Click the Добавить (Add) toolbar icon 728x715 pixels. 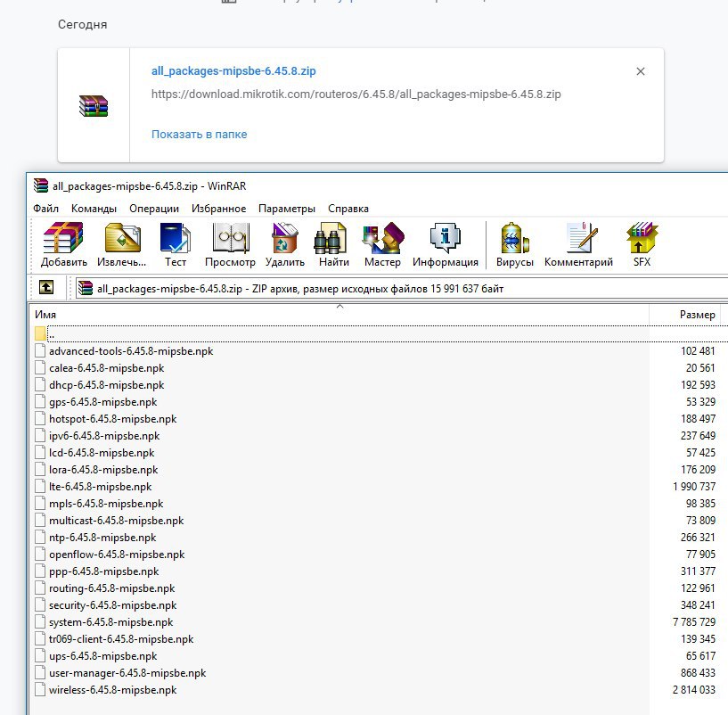point(63,244)
